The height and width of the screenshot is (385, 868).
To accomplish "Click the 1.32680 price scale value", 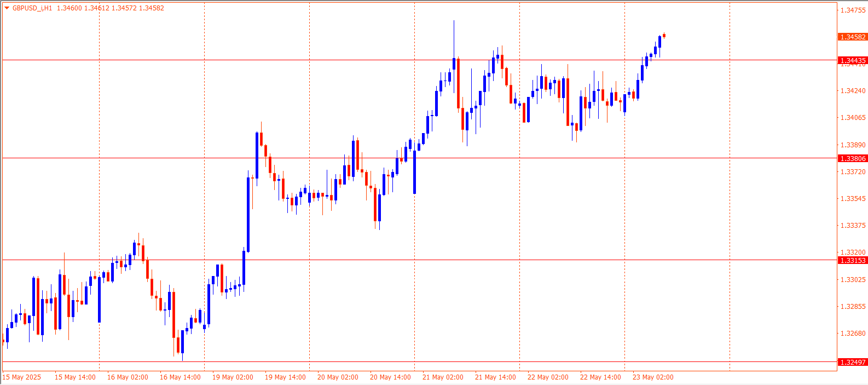I will (x=853, y=333).
